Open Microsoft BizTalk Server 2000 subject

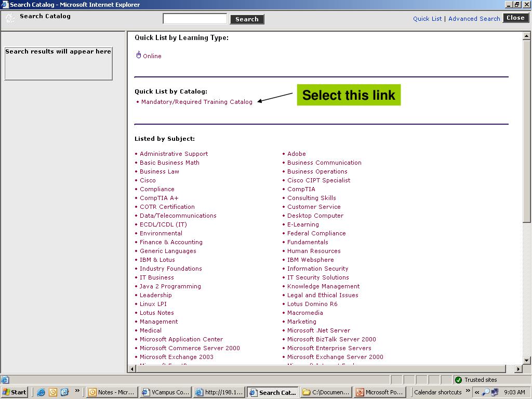click(331, 339)
